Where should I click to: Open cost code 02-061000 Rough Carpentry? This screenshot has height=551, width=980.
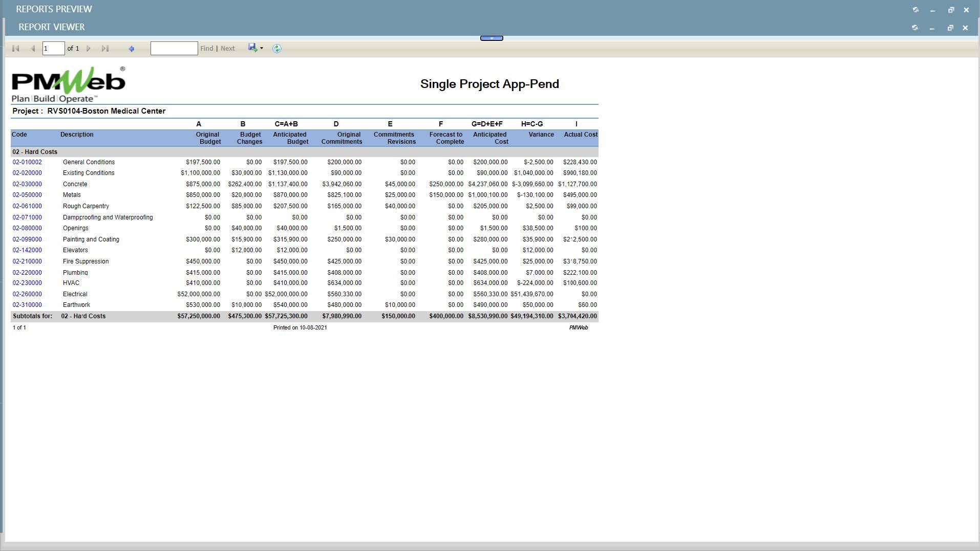point(27,206)
